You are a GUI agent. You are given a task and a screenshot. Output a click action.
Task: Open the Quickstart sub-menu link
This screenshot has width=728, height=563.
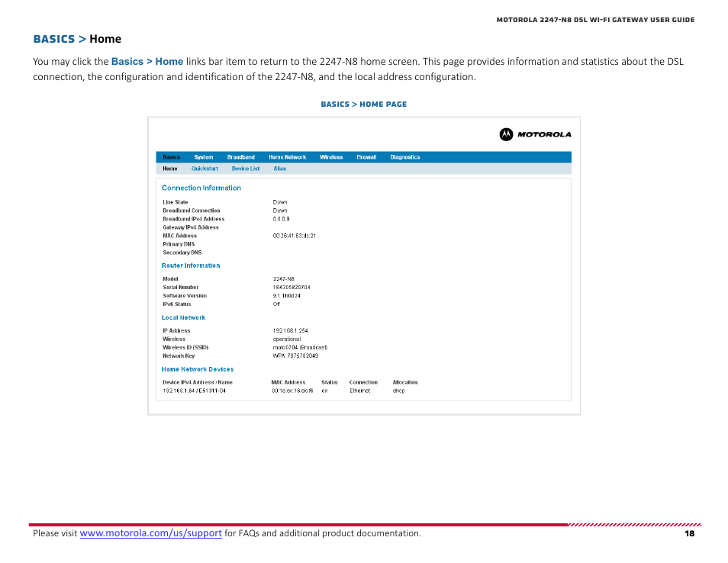[205, 169]
